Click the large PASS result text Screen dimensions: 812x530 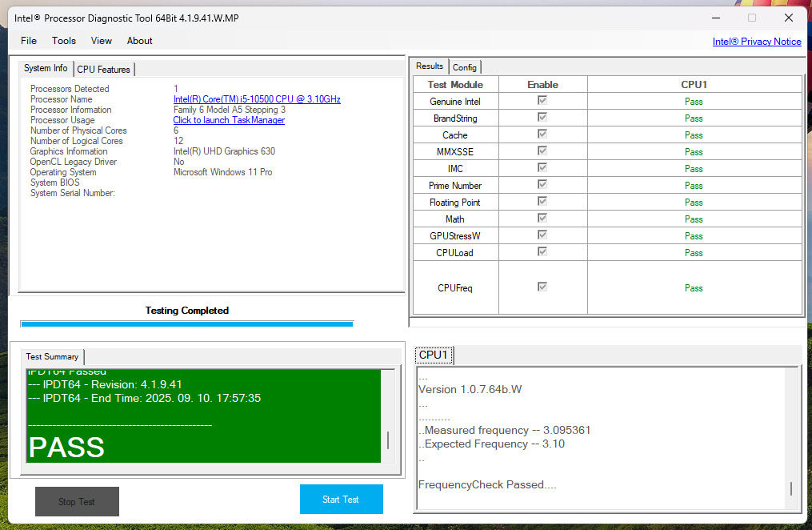[66, 447]
